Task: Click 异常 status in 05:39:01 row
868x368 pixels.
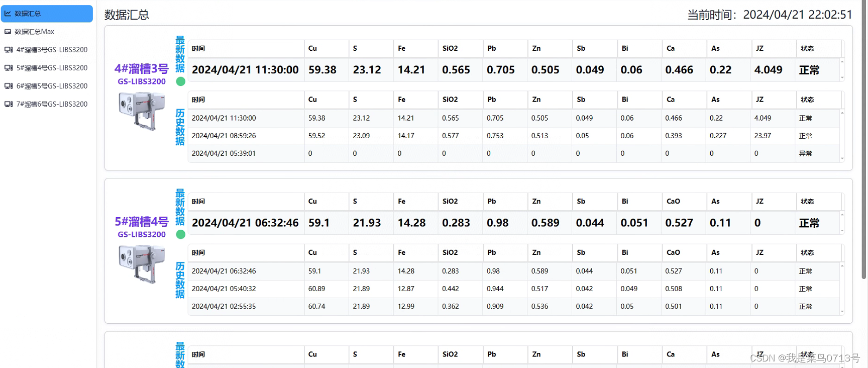Action: point(805,153)
